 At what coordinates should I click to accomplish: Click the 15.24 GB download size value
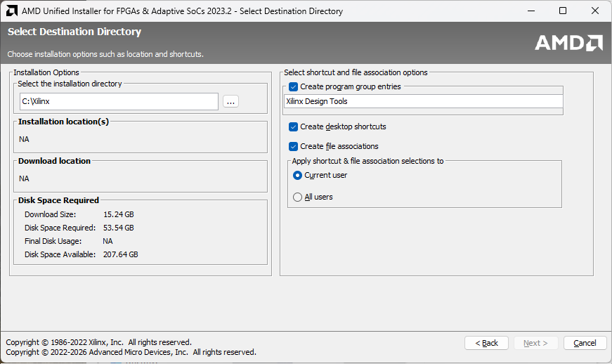pyautogui.click(x=118, y=214)
